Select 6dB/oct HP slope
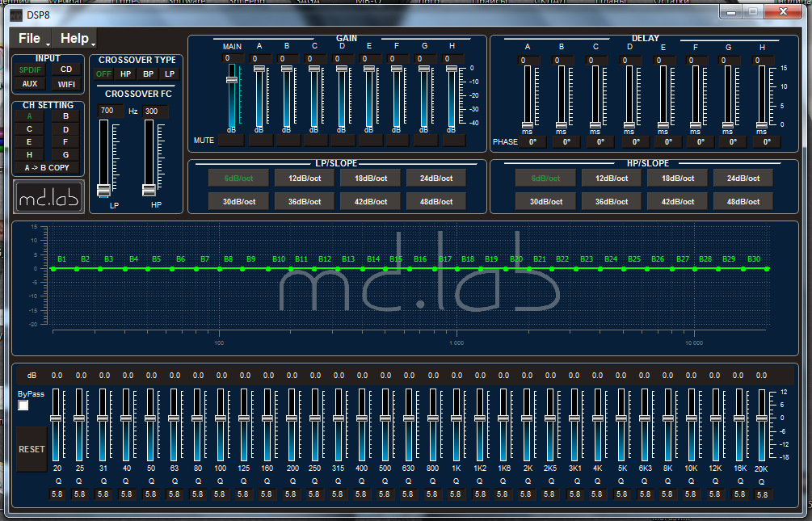 coord(546,179)
